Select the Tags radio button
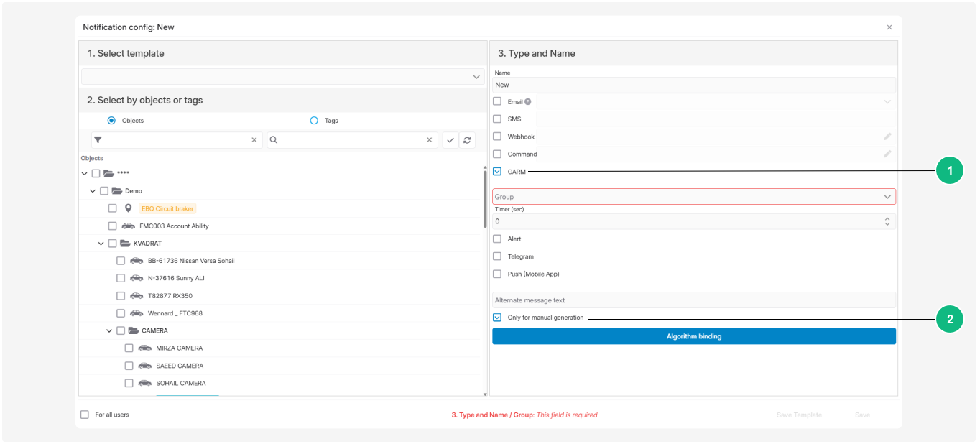Screen dimensions: 980x444 [314, 121]
